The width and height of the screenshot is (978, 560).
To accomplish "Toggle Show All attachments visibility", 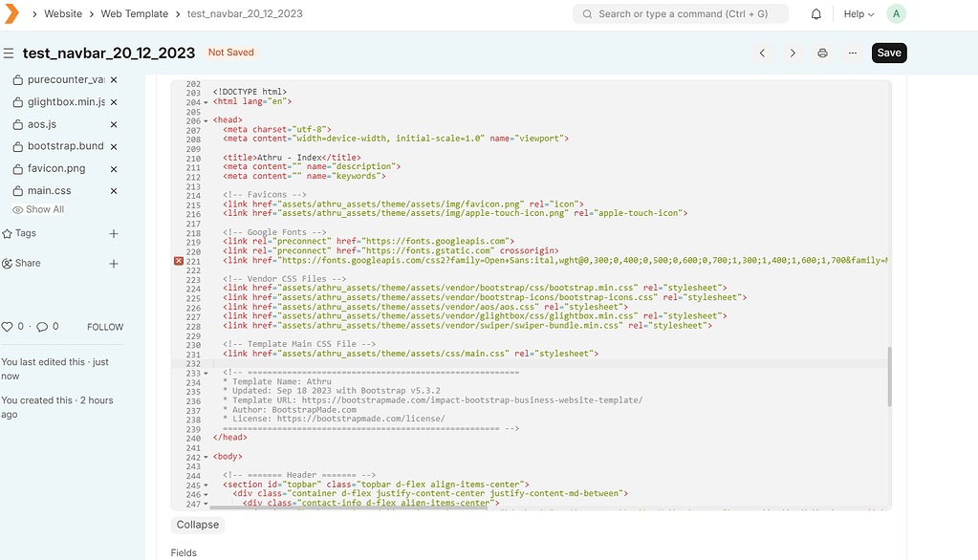I will pyautogui.click(x=37, y=208).
